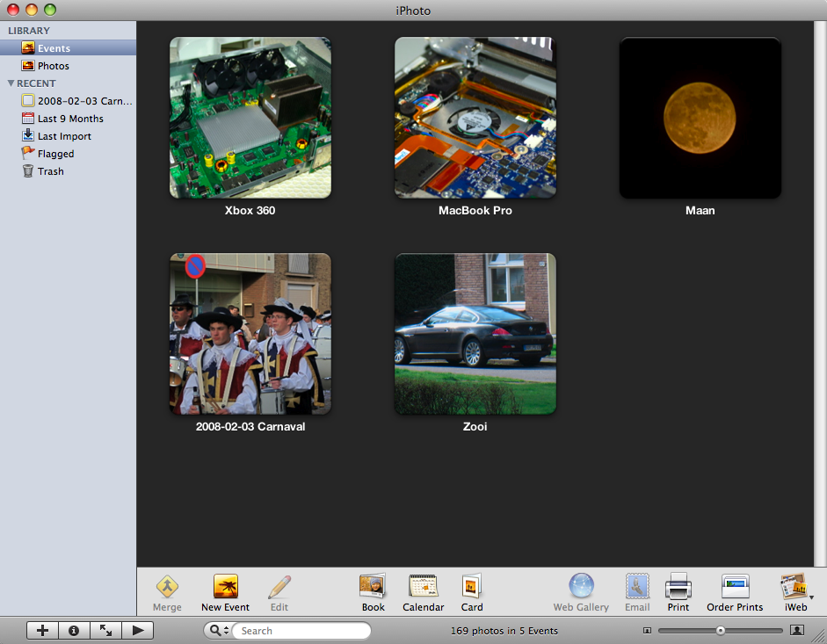The image size is (827, 644).
Task: Click the large thumbnail size icon
Action: tap(797, 630)
